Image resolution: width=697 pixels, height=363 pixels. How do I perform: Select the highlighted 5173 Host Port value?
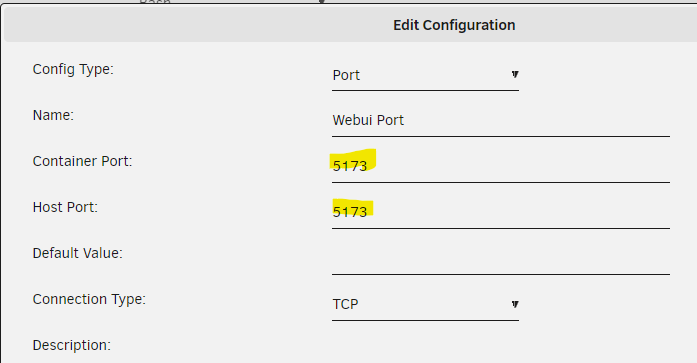click(350, 212)
